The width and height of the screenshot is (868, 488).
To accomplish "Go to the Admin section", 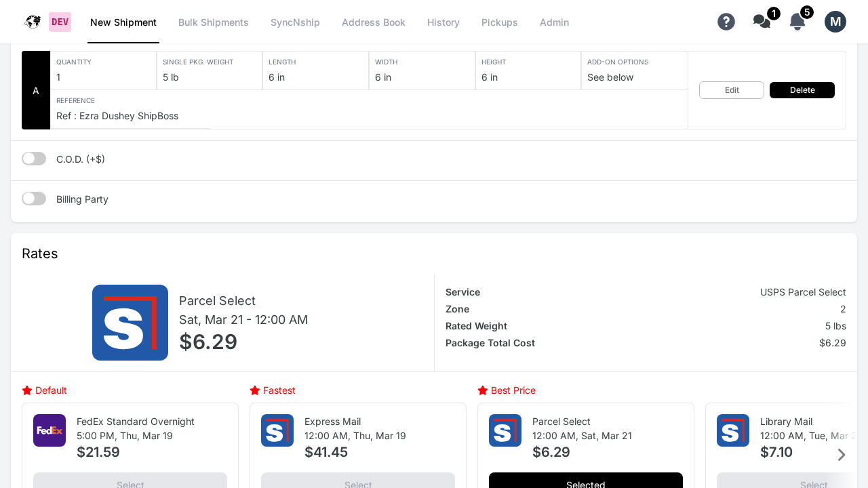I will pos(554,22).
